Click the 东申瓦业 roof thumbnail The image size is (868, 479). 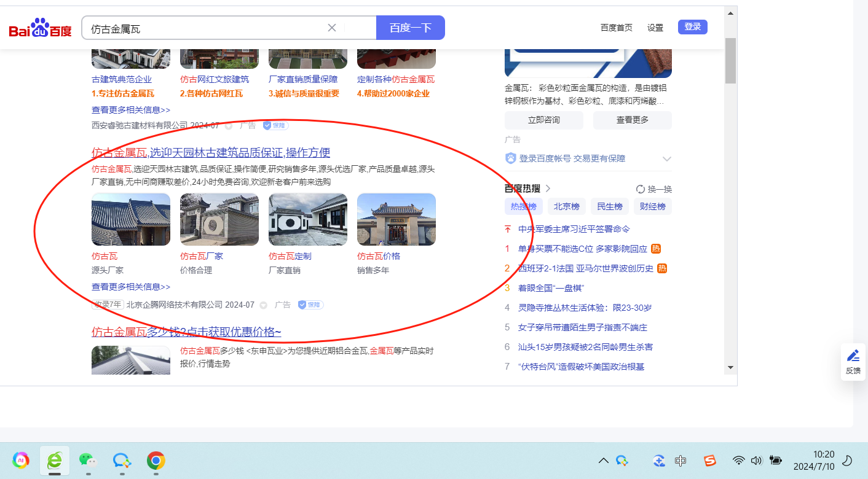[131, 360]
